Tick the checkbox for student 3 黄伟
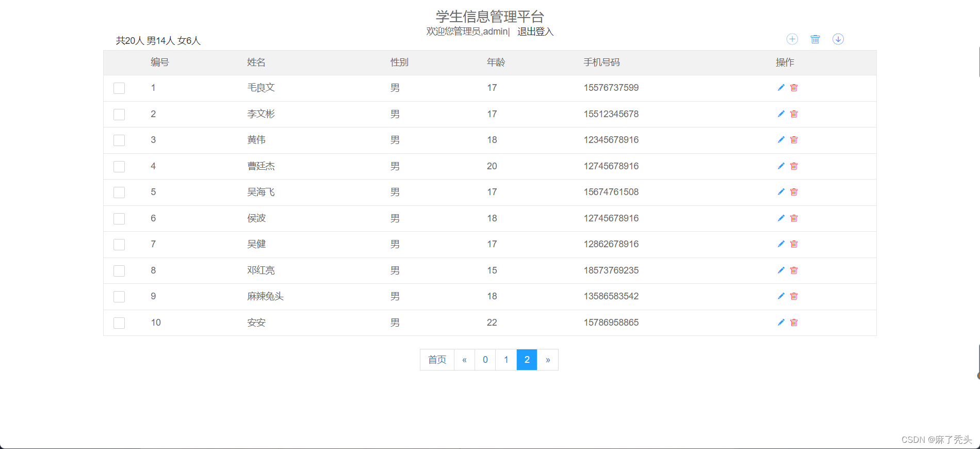Viewport: 980px width, 449px height. click(119, 140)
